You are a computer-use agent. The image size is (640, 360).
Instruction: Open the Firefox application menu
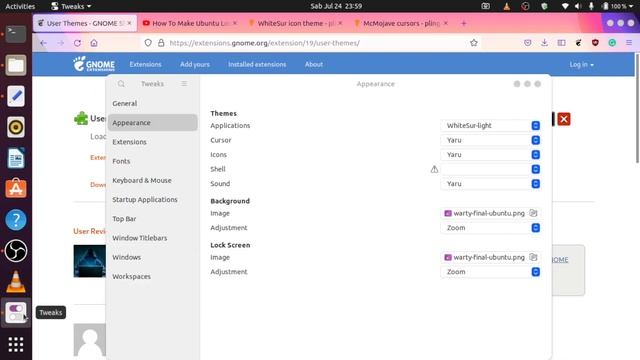pyautogui.click(x=629, y=43)
